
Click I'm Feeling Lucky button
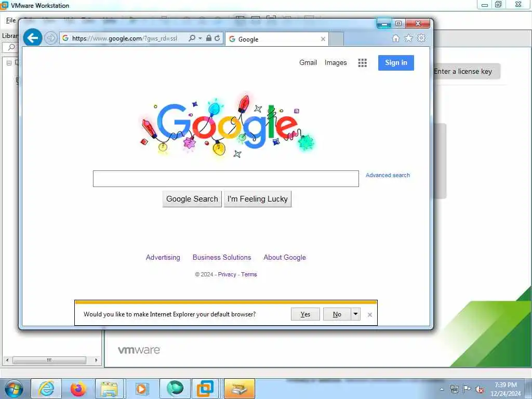[258, 199]
